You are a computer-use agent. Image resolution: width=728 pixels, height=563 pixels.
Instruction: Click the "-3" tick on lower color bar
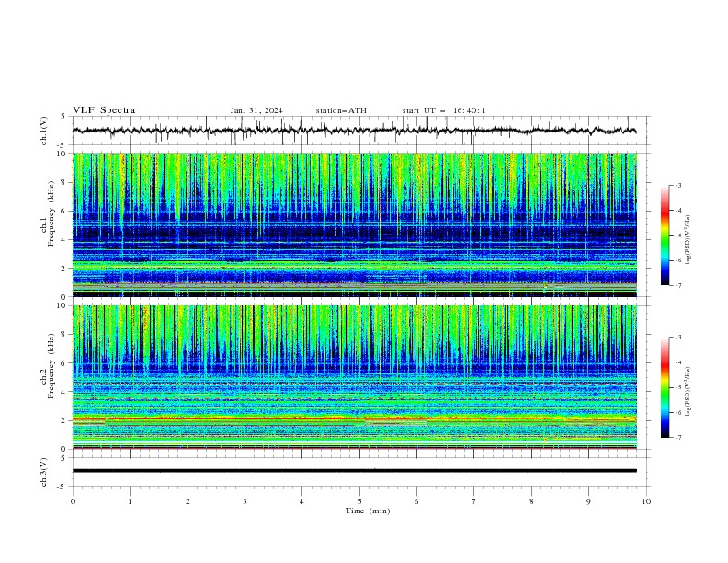677,338
